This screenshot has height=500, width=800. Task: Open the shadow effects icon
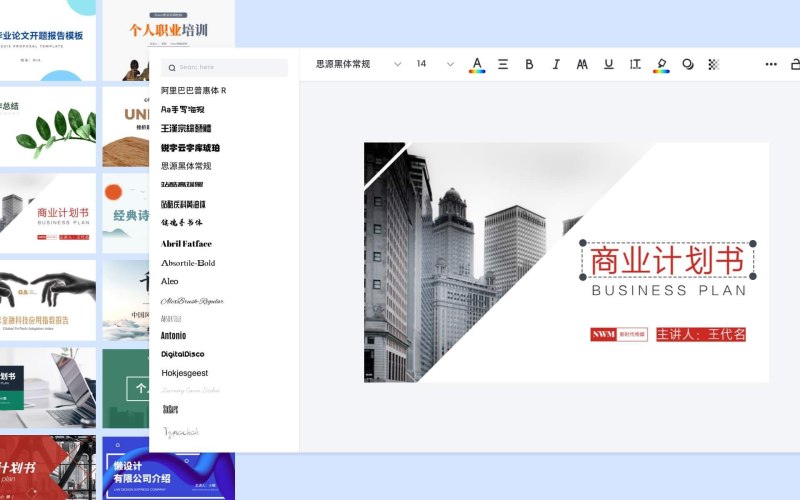pyautogui.click(x=688, y=64)
